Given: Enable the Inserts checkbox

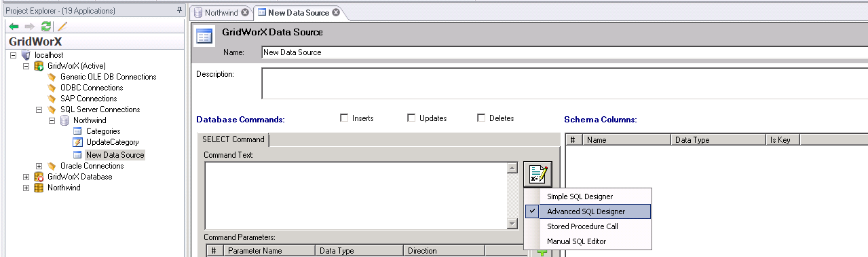Looking at the screenshot, I should point(344,118).
